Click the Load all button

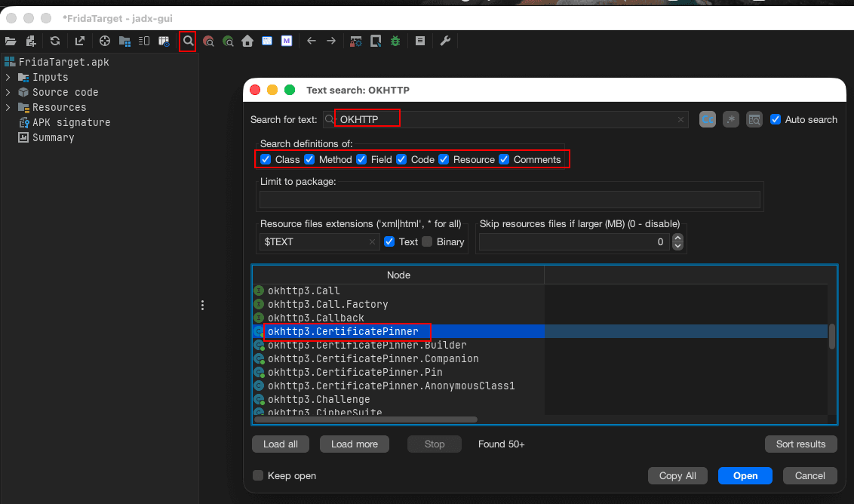pos(281,444)
